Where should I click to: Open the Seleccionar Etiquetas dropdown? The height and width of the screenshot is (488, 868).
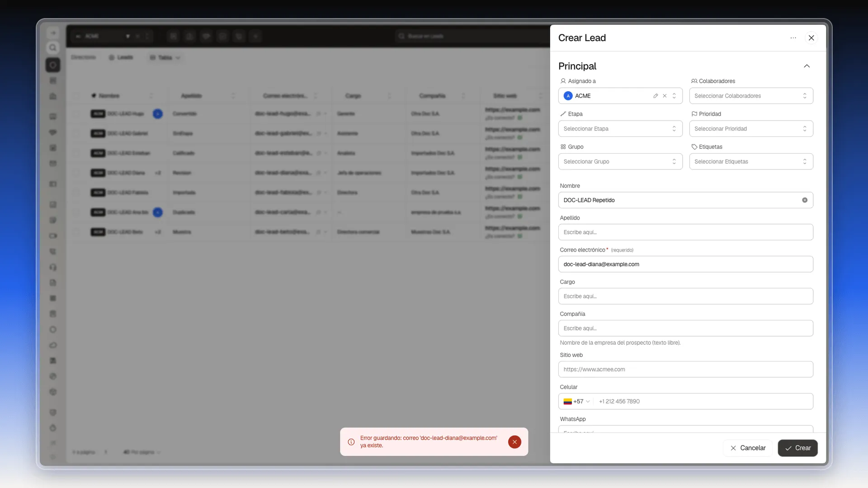coord(751,161)
